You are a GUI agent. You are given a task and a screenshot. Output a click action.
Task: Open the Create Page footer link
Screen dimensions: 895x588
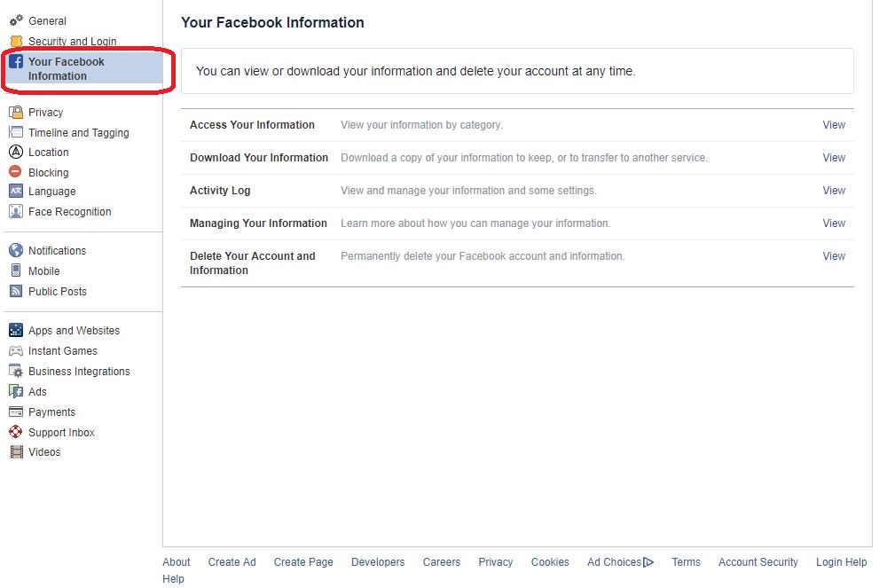tap(303, 562)
